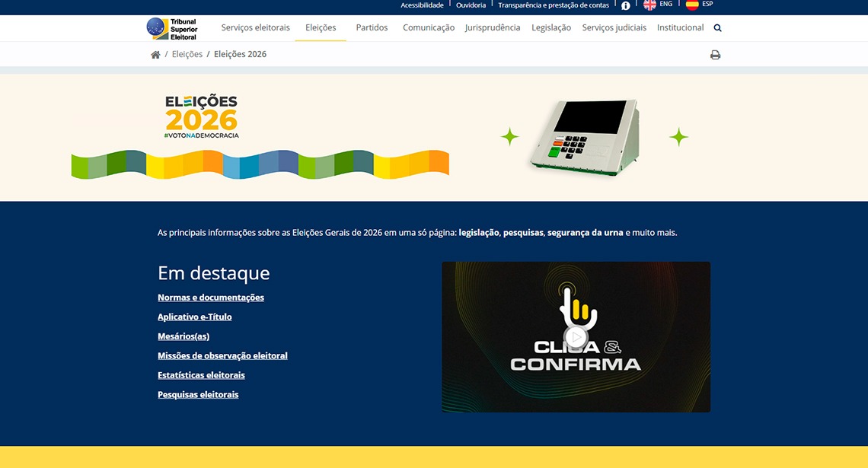Open the Jurisprudência menu
868x468 pixels.
[x=492, y=27]
